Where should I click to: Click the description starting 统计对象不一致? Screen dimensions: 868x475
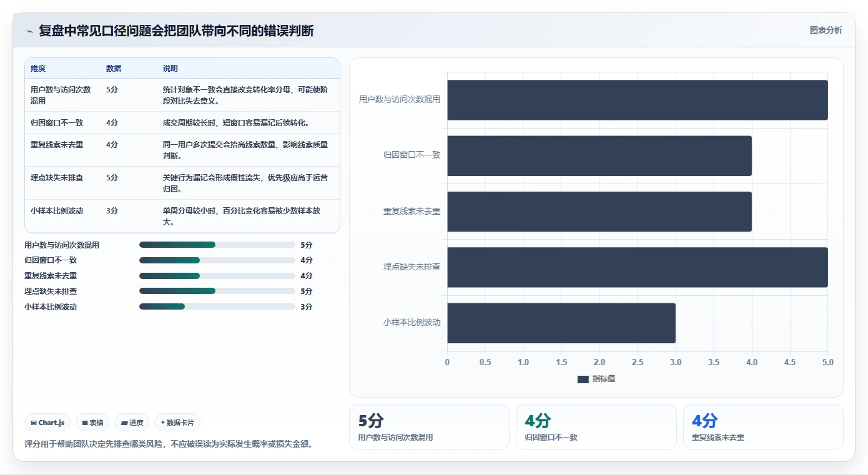point(245,95)
